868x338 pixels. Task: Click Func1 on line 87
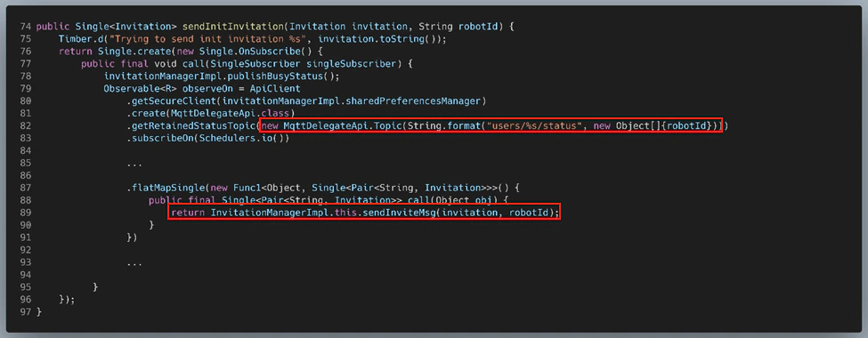247,188
